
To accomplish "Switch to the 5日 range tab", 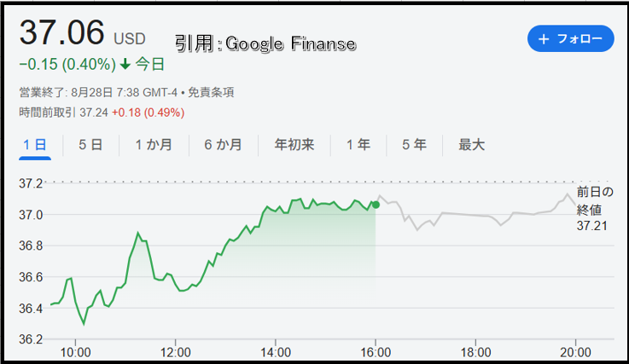I will [90, 145].
